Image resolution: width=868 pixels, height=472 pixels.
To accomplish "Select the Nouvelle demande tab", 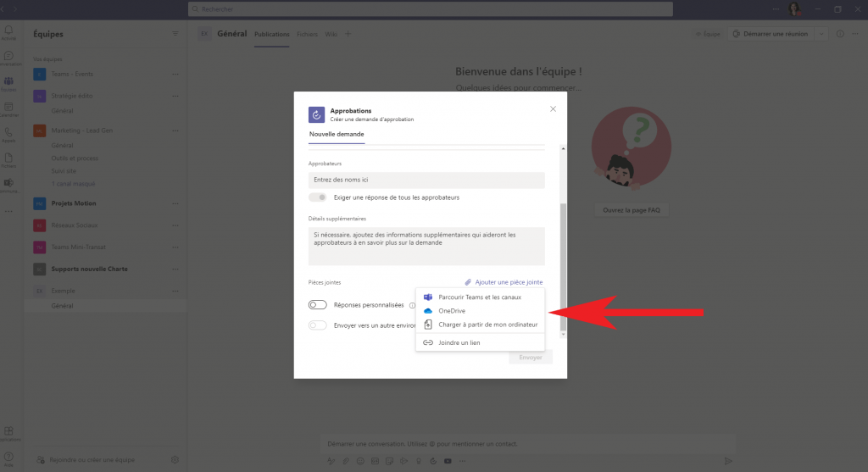I will coord(337,134).
